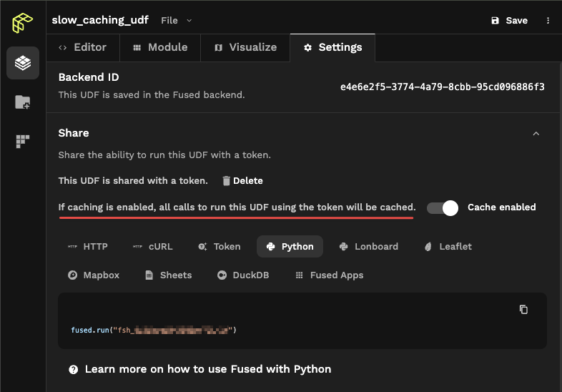This screenshot has width=562, height=392.
Task: Select the Mapbox share option
Action: pos(94,275)
